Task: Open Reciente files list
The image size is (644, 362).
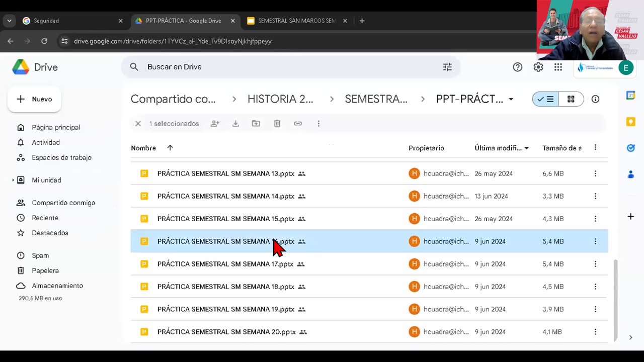Action: 45,218
